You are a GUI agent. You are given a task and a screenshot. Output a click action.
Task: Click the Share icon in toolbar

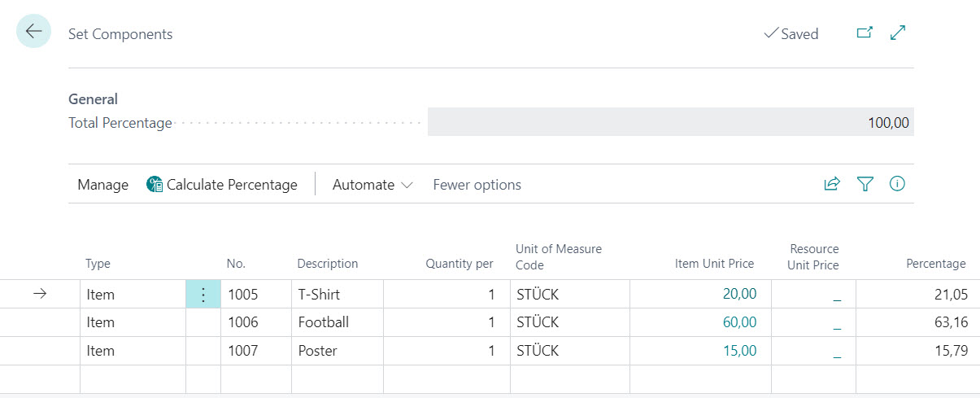[831, 185]
